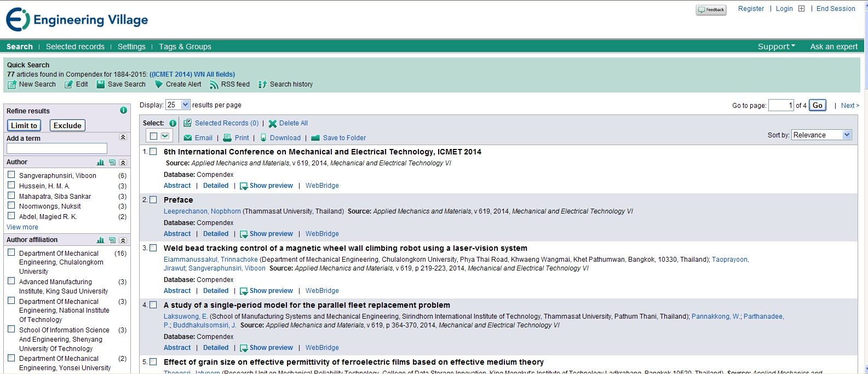Open the results per page dropdown
Screen dimensions: 868x374
point(178,105)
